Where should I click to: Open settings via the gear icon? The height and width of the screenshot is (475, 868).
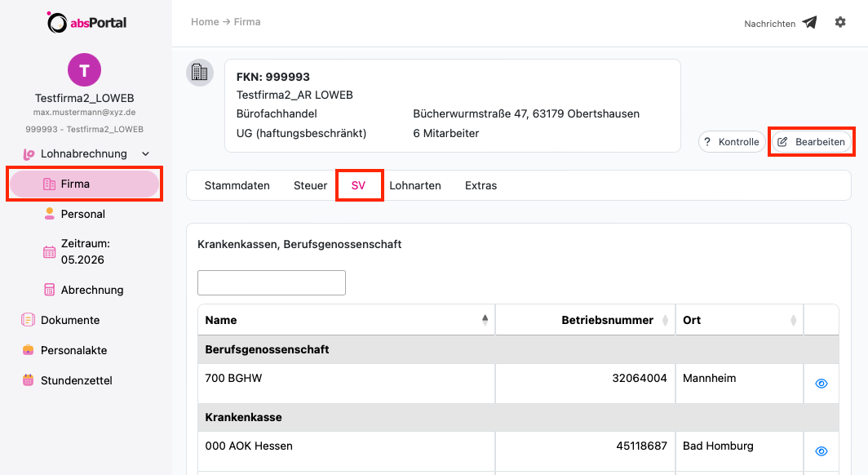point(839,22)
